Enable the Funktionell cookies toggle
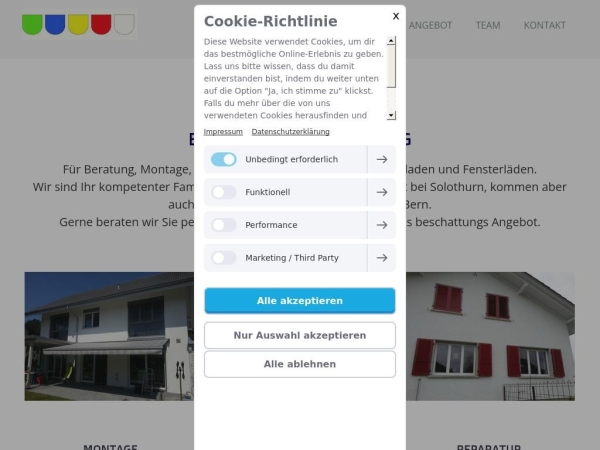600x450 pixels. click(x=224, y=192)
